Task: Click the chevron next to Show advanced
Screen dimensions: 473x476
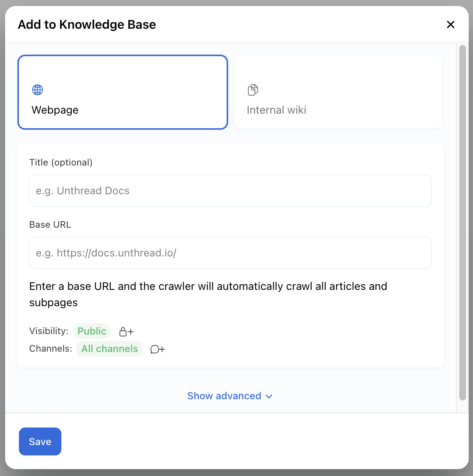Action: [x=269, y=396]
